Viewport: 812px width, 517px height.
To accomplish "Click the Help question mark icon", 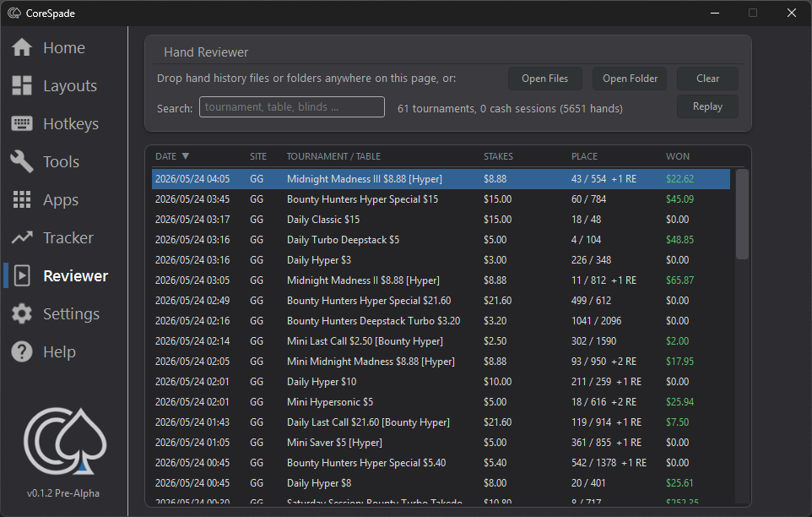I will tap(22, 351).
